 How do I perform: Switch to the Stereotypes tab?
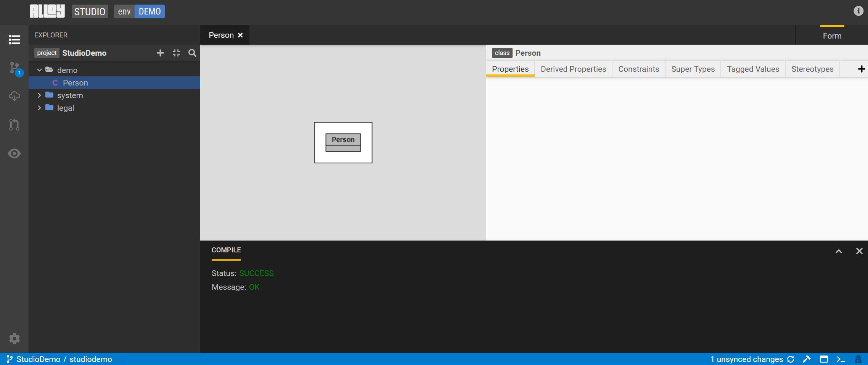tap(812, 69)
